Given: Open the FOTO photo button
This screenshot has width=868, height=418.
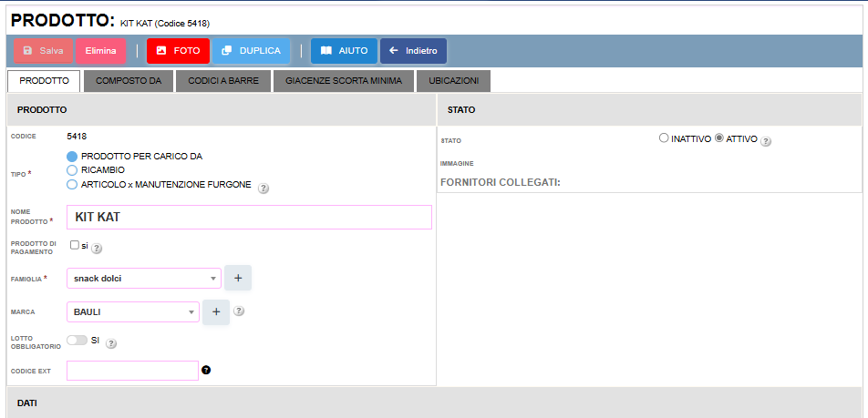Looking at the screenshot, I should [x=179, y=51].
